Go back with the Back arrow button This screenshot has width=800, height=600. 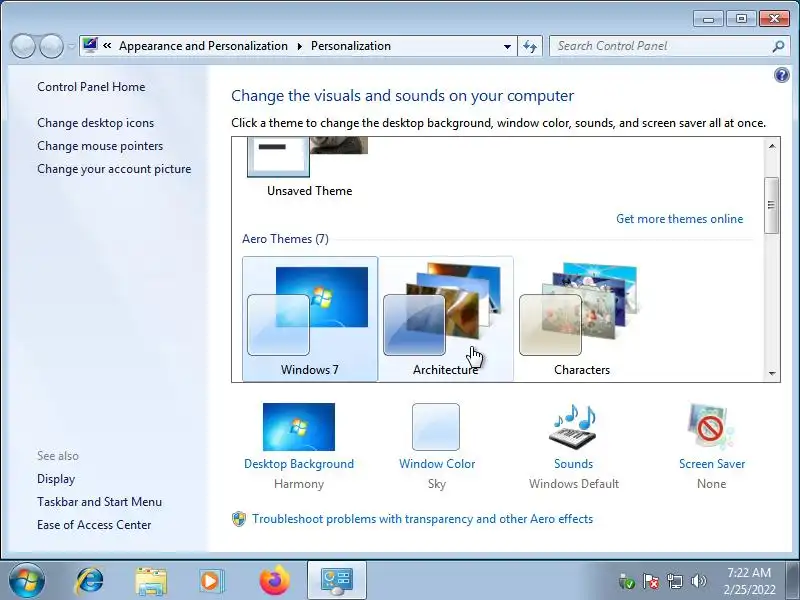pyautogui.click(x=23, y=46)
